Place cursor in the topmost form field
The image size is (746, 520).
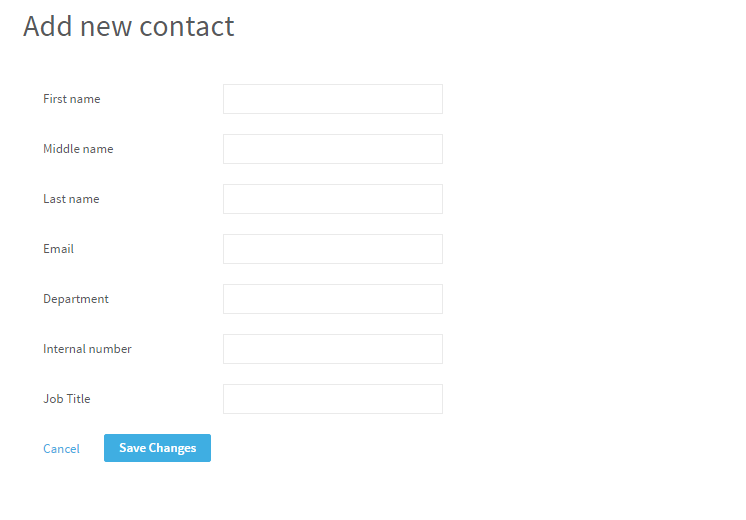(x=332, y=99)
